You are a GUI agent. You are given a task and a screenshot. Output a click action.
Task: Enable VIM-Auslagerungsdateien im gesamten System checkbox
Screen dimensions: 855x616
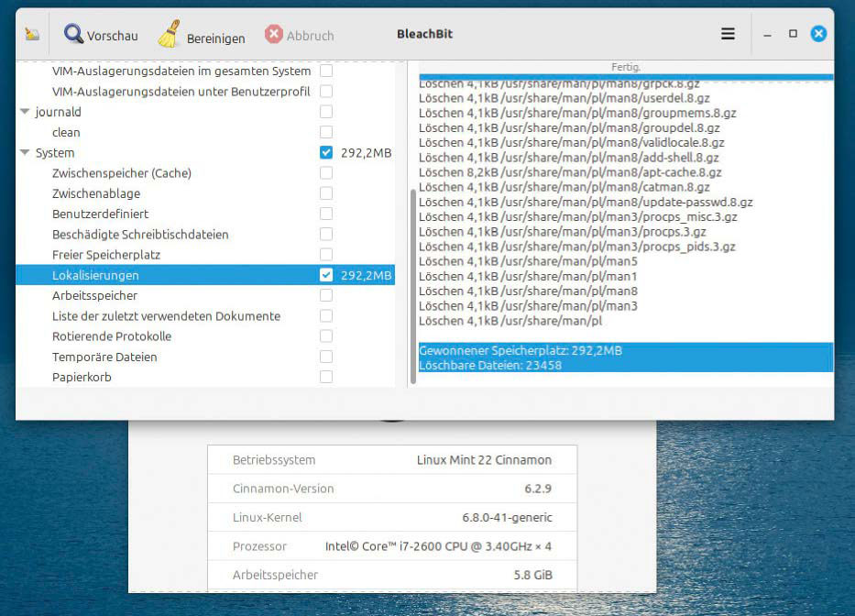pyautogui.click(x=326, y=71)
